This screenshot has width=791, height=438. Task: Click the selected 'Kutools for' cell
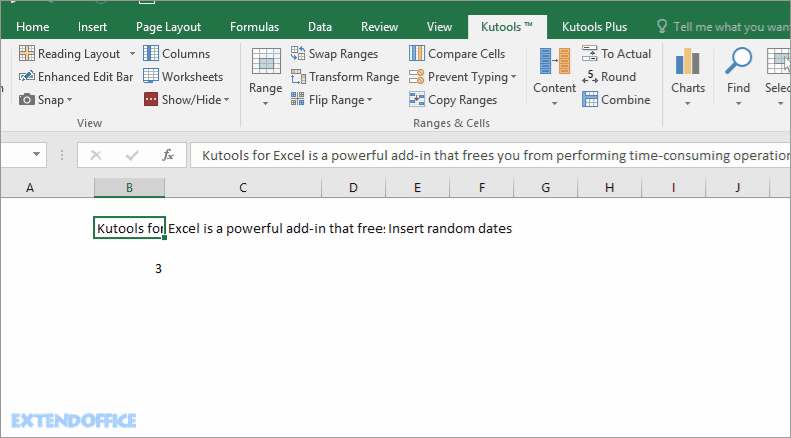(x=129, y=228)
